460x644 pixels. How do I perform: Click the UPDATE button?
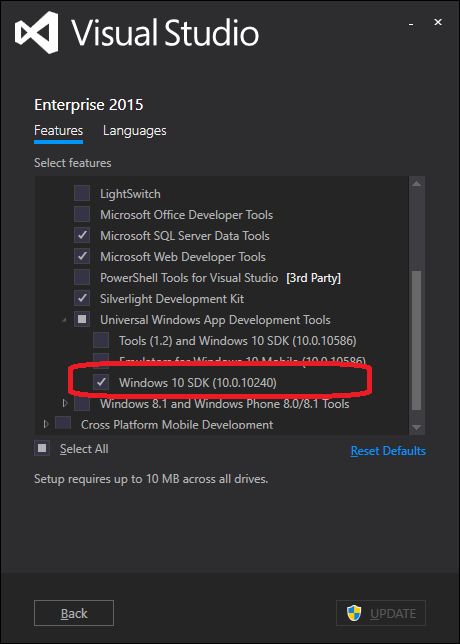(x=381, y=613)
